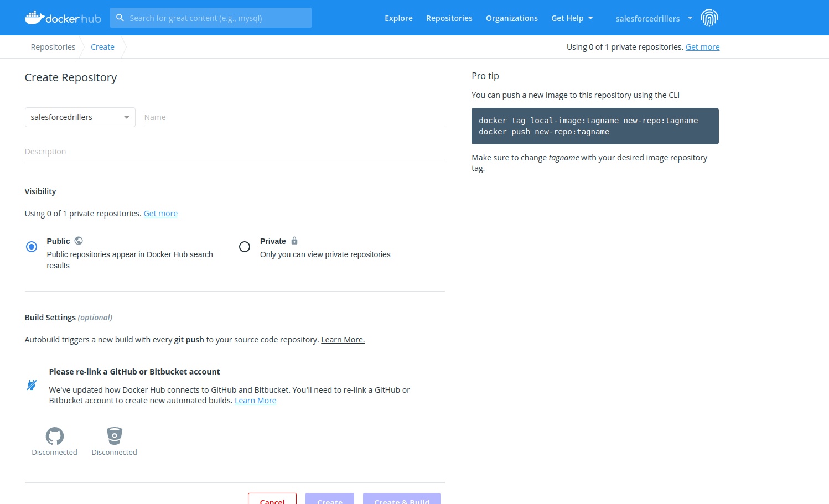This screenshot has height=504, width=829.
Task: Click the Pro tip heading
Action: [485, 76]
